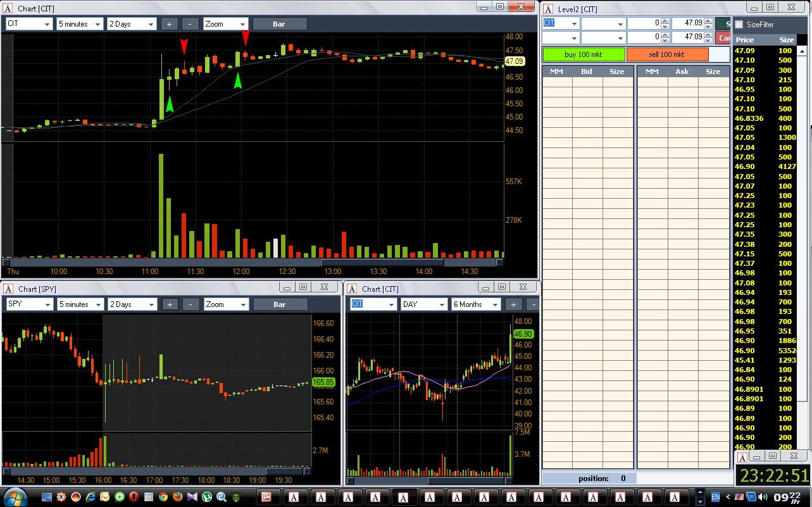
Task: Click the clock window's A title icon
Action: (x=743, y=456)
